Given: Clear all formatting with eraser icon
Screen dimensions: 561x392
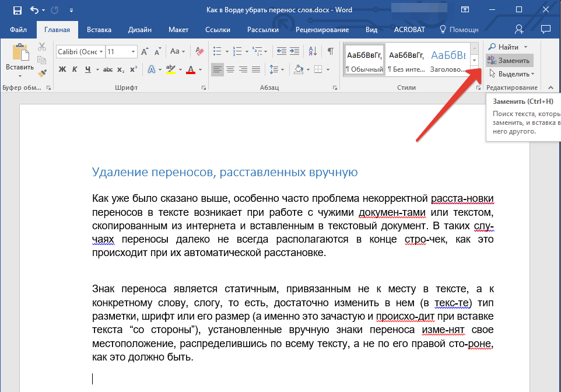Looking at the screenshot, I should [200, 51].
